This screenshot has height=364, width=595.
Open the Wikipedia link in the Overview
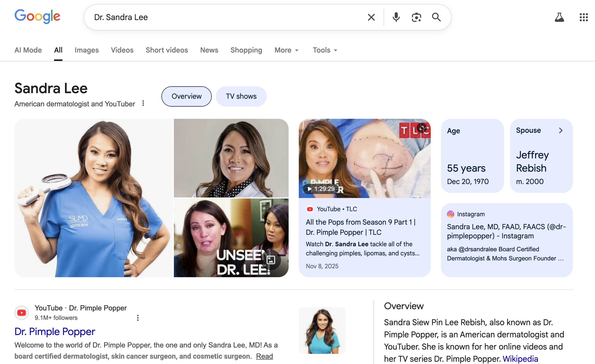pyautogui.click(x=520, y=359)
